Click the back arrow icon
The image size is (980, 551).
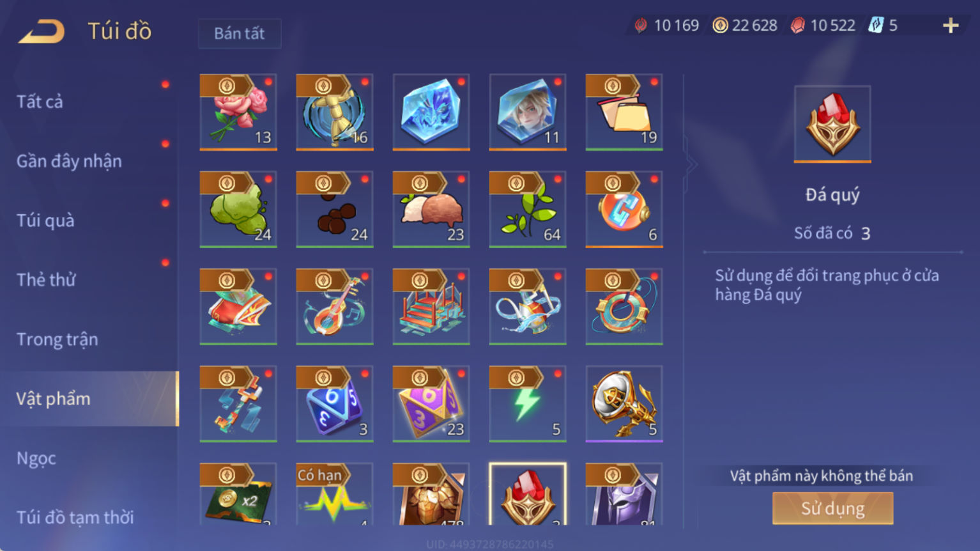coord(42,31)
